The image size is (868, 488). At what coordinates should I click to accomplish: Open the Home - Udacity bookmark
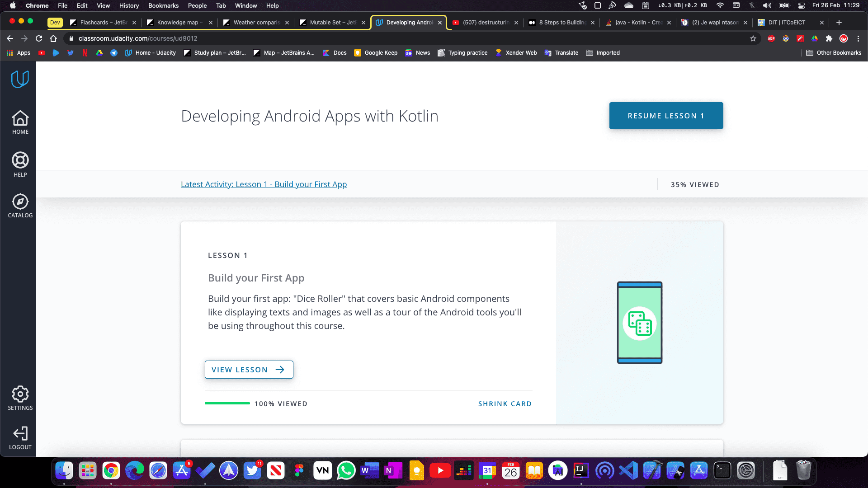[150, 53]
